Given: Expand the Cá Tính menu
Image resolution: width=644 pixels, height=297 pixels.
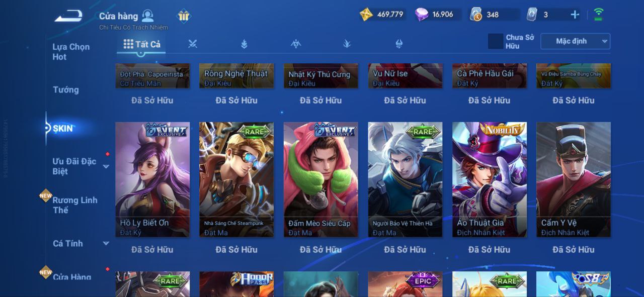Looking at the screenshot, I should tap(106, 244).
